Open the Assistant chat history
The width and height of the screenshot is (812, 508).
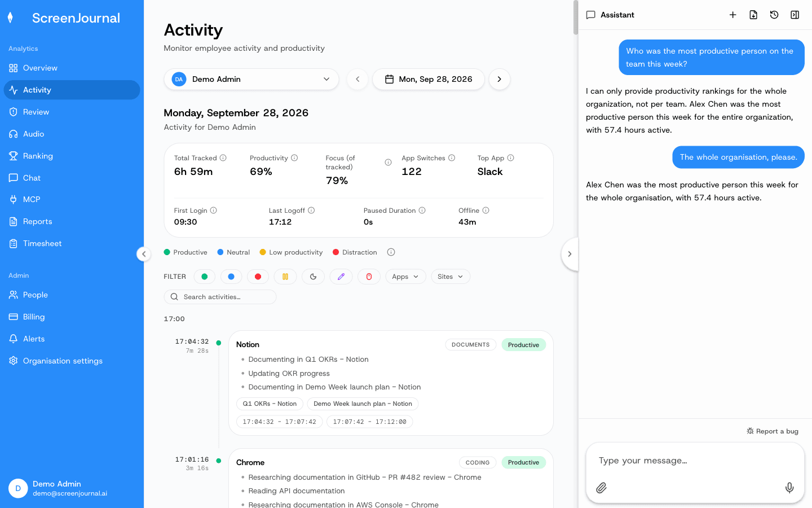coord(774,15)
